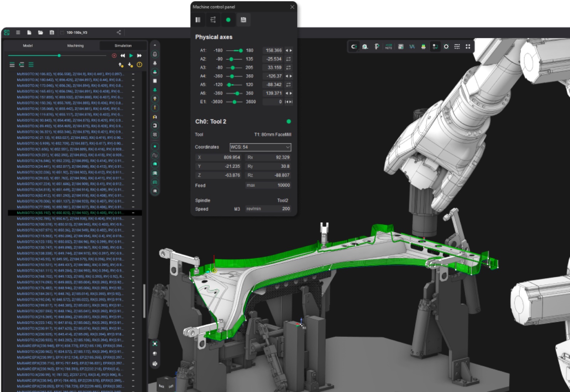Toggle the loop button for axis A5
This screenshot has height=392, width=570.
click(289, 85)
